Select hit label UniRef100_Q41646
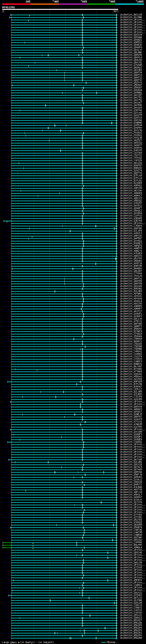 (131, 286)
